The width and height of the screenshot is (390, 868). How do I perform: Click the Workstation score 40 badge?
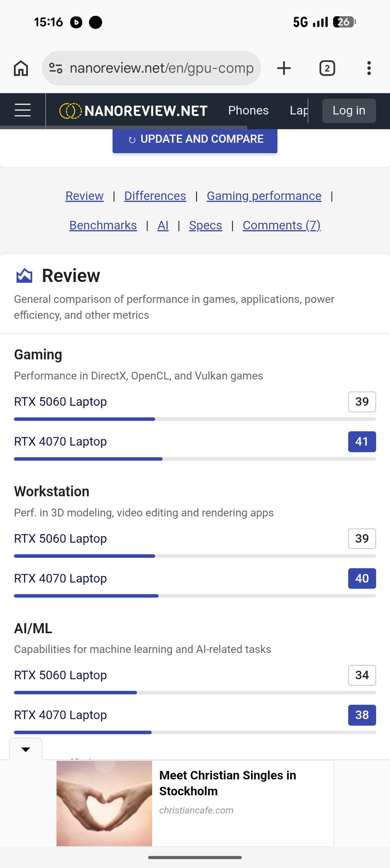click(x=362, y=578)
